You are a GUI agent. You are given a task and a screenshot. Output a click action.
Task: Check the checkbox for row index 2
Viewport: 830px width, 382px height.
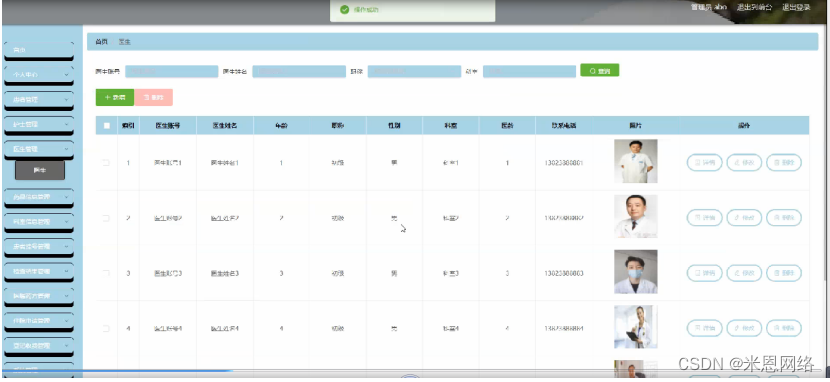point(106,218)
